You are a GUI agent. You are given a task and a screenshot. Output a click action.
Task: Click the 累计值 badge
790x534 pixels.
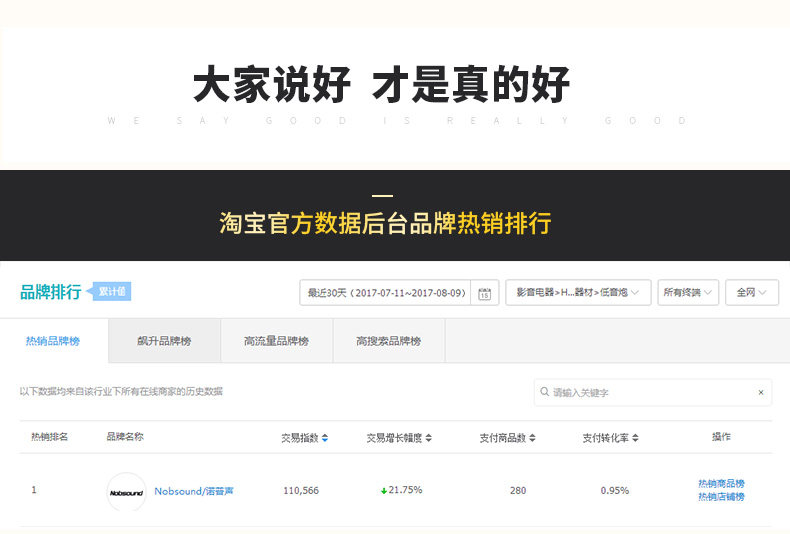pos(109,291)
